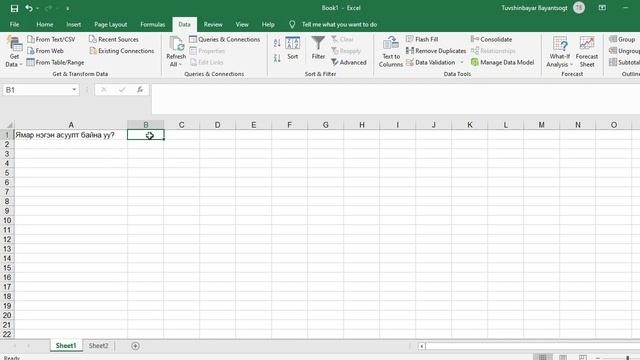Create a Forecast Sheet
640x360 pixels.
tap(587, 51)
